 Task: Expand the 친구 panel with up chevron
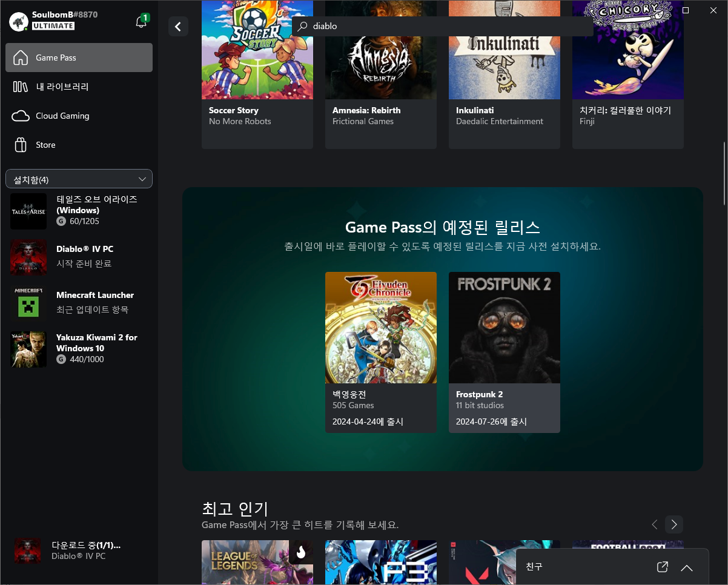(x=686, y=567)
